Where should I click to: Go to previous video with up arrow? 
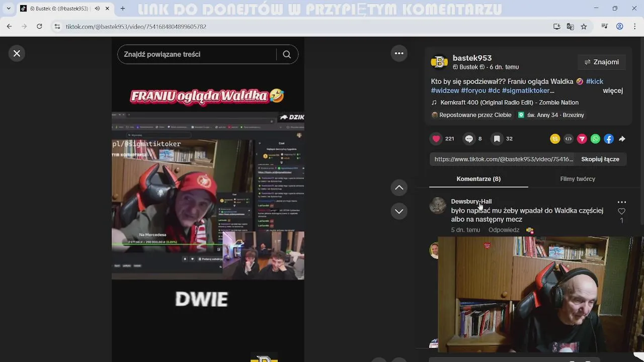pos(399,188)
